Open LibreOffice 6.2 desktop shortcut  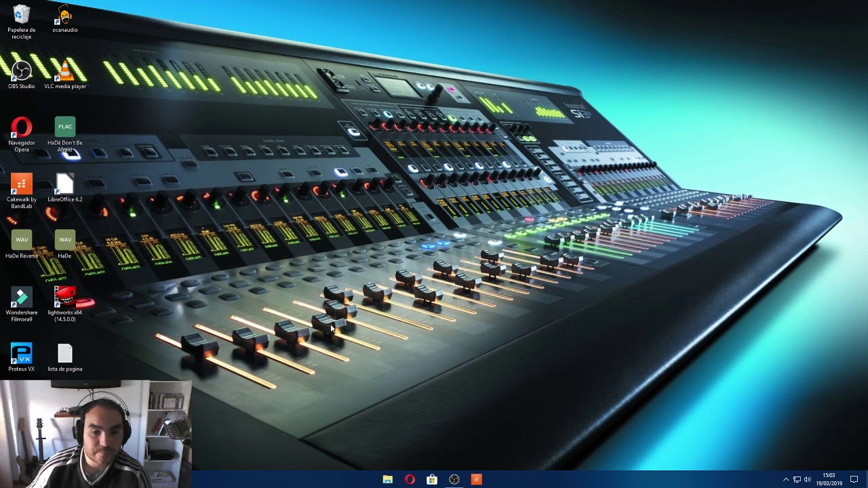coord(65,188)
